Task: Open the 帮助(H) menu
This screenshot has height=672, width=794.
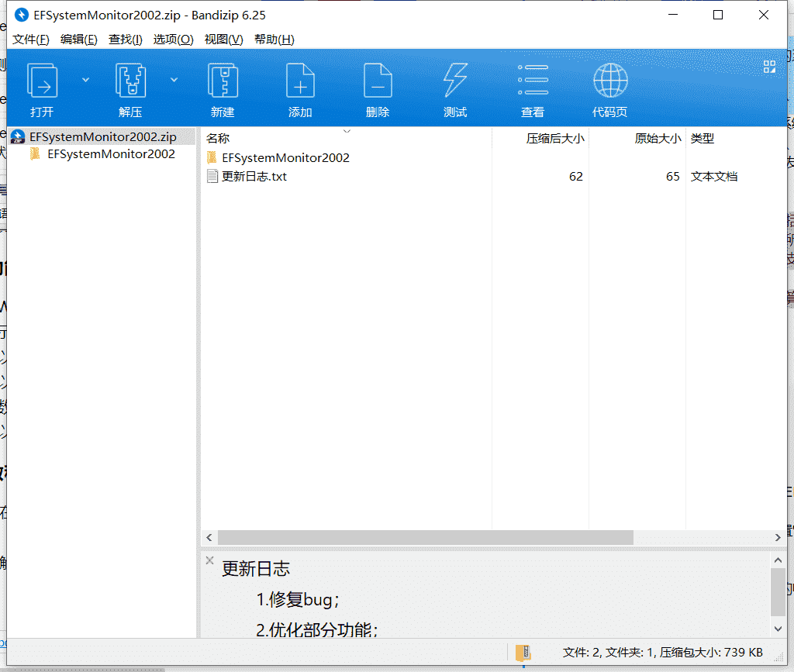Action: click(x=274, y=40)
